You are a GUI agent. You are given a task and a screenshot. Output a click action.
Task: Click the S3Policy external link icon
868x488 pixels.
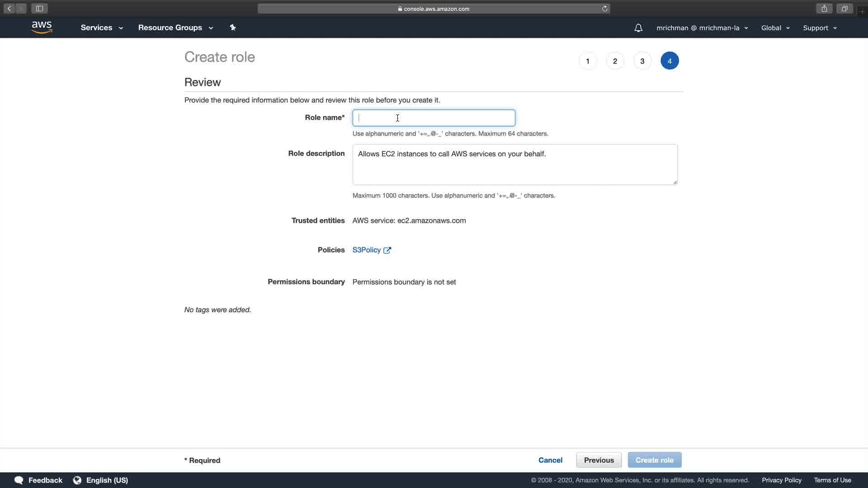(x=387, y=250)
